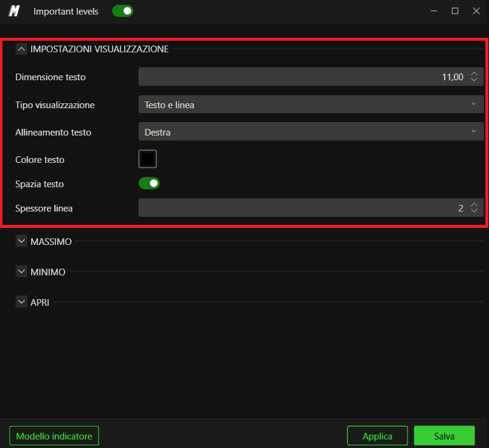Image resolution: width=489 pixels, height=448 pixels.
Task: Collapse the Impostazioni Visualizzazione section
Action: click(21, 49)
